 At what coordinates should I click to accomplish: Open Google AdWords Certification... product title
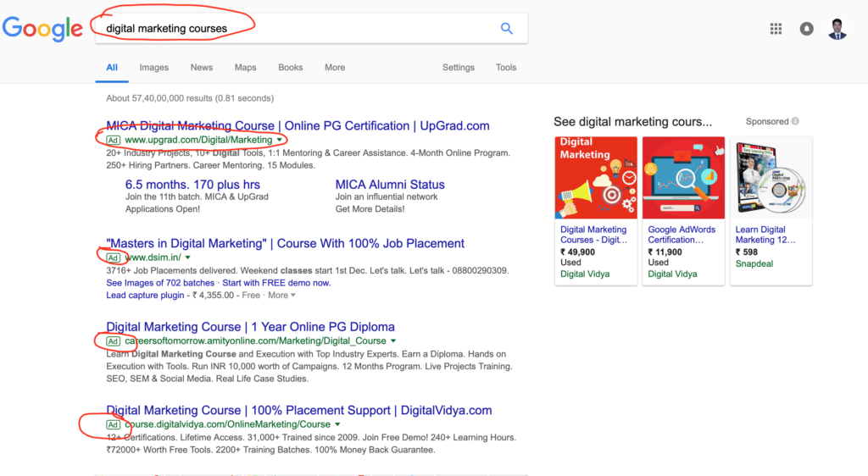(x=682, y=235)
